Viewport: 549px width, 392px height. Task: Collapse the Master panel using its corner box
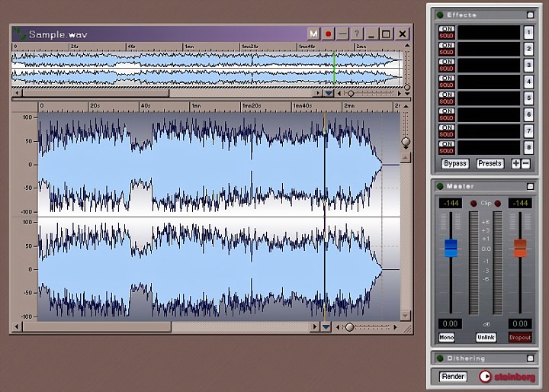[531, 186]
